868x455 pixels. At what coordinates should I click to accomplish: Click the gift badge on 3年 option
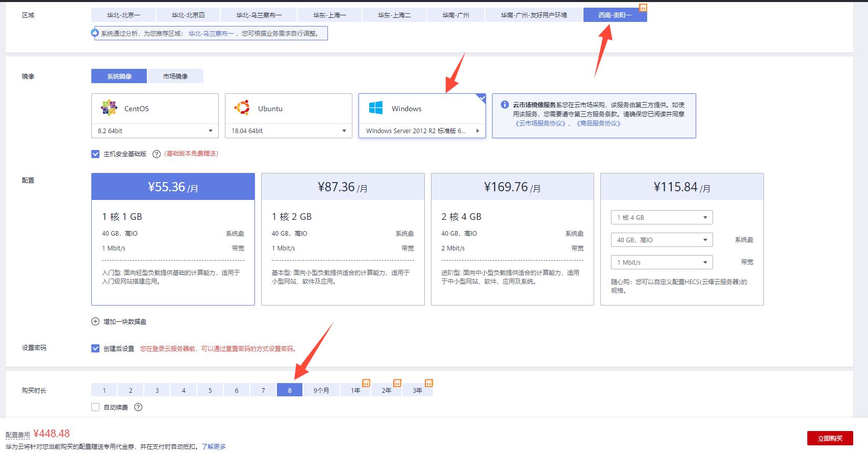[429, 383]
